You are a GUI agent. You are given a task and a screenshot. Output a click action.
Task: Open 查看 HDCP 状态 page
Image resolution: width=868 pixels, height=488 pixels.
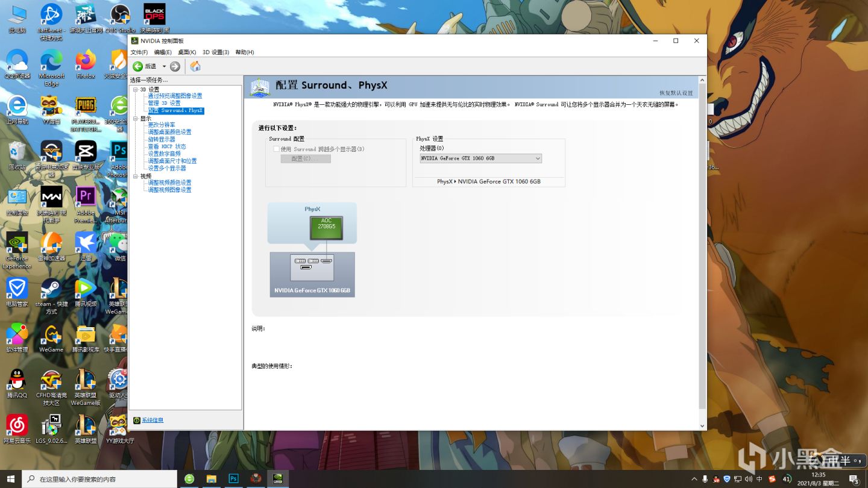(167, 146)
